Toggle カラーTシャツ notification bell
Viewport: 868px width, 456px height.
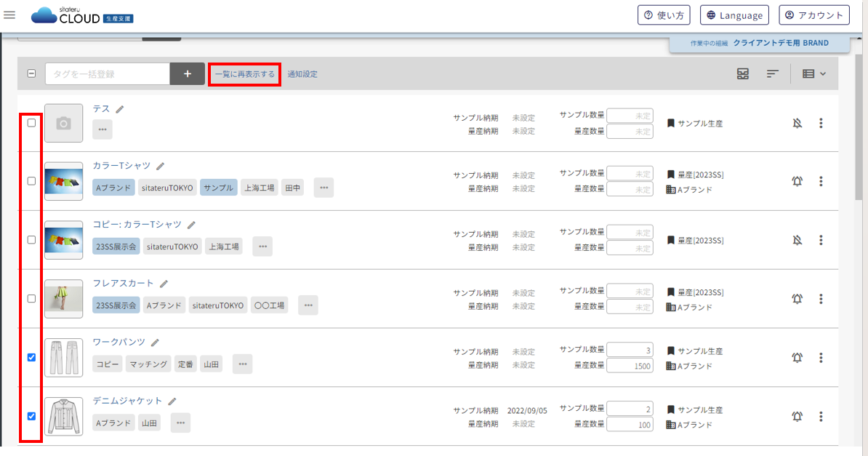(797, 181)
